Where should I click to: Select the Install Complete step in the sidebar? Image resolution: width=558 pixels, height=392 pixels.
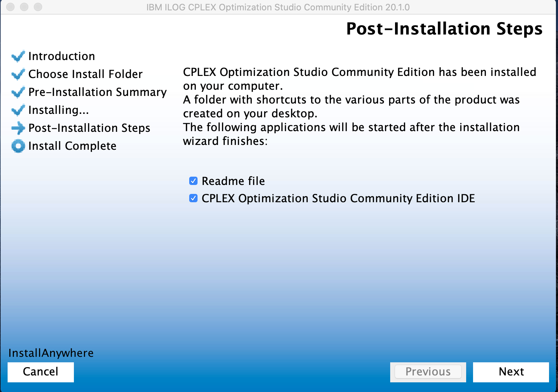click(73, 146)
